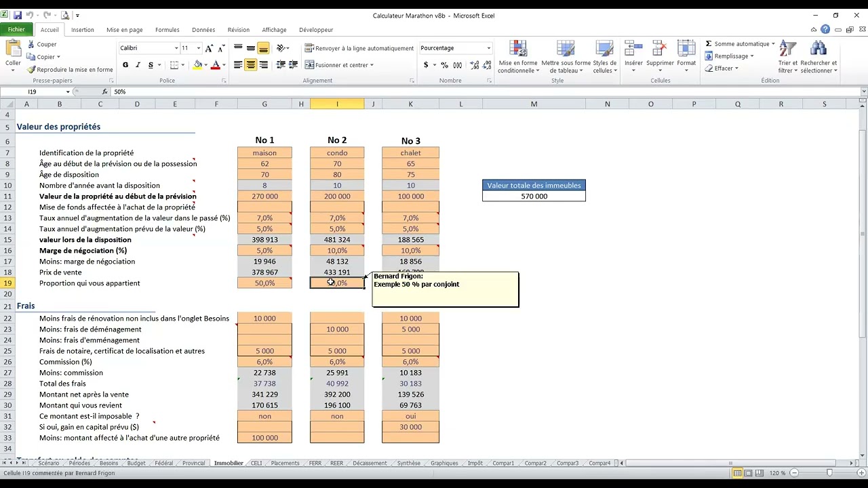Open Remplissage dropdown
Image resolution: width=868 pixels, height=488 pixels.
pos(730,56)
